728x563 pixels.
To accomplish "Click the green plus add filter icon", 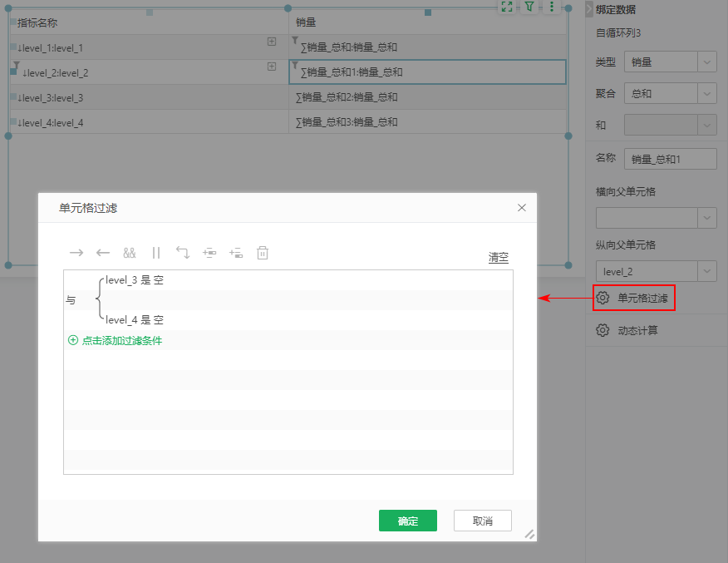I will [73, 340].
